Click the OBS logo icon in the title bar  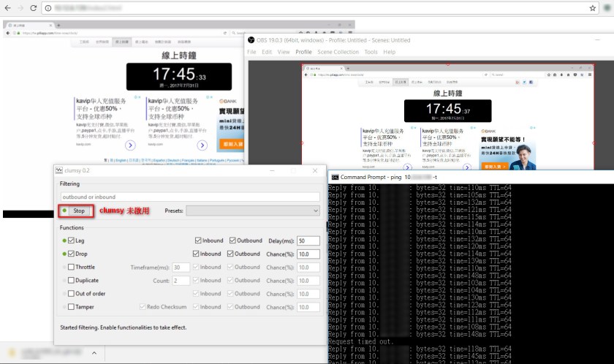point(251,40)
